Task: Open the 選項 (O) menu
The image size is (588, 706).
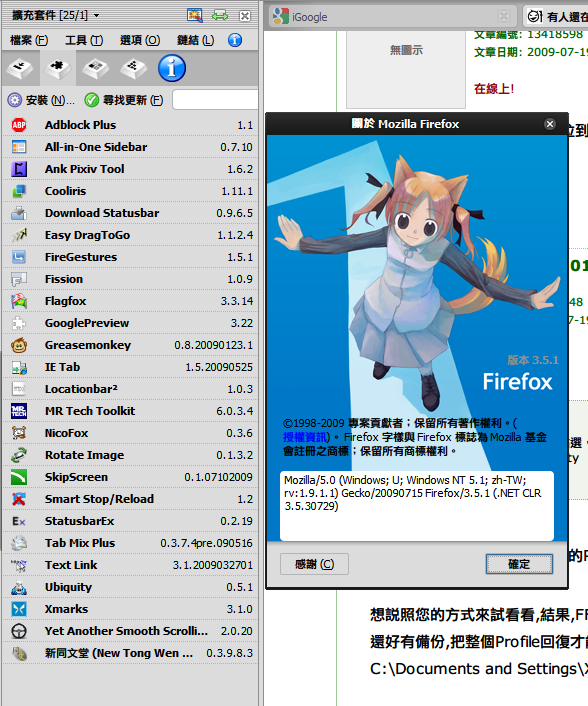Action: pos(140,40)
